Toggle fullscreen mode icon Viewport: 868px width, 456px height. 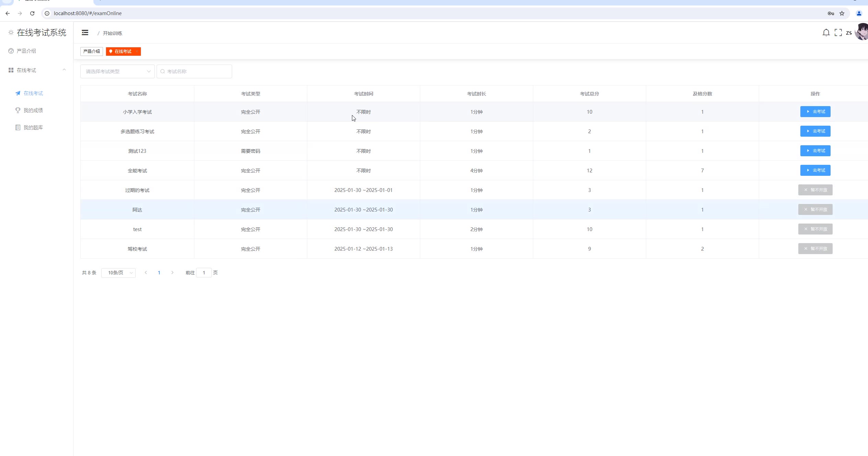click(x=838, y=33)
